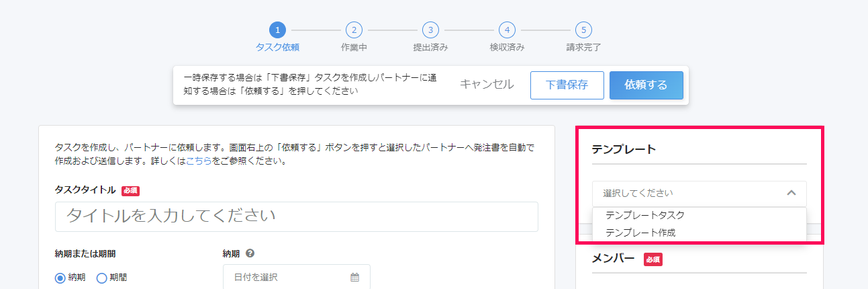Click the メンバー section heading
The width and height of the screenshot is (868, 289).
613,258
